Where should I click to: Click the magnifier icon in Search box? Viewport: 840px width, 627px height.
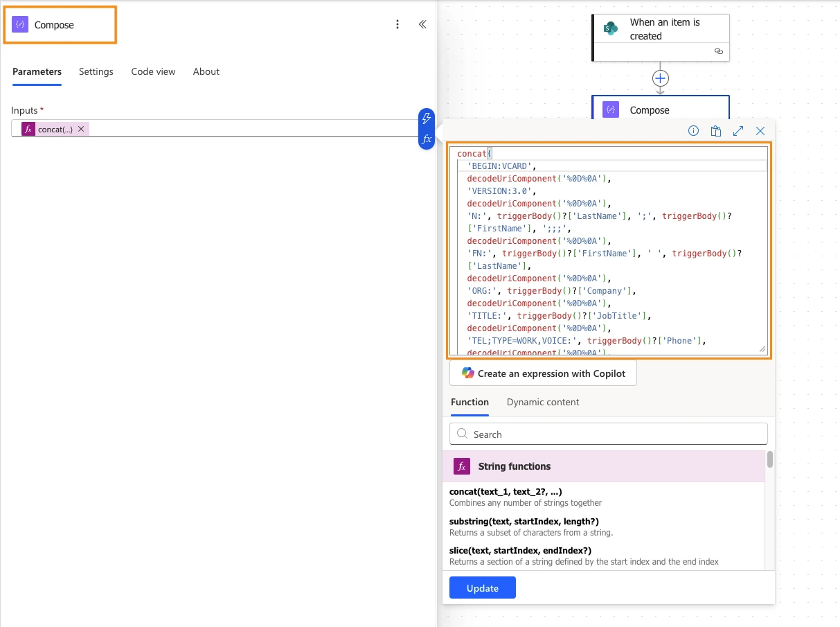(463, 434)
